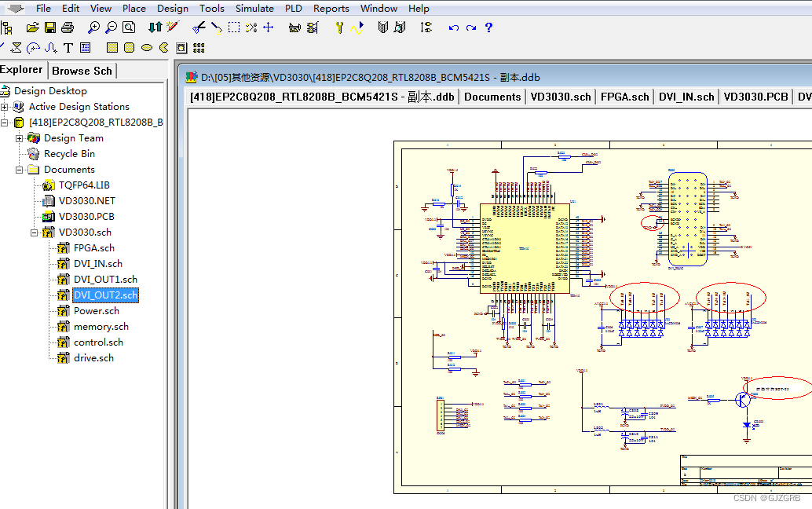812x509 pixels.
Task: Open the Simulate menu
Action: pos(254,9)
